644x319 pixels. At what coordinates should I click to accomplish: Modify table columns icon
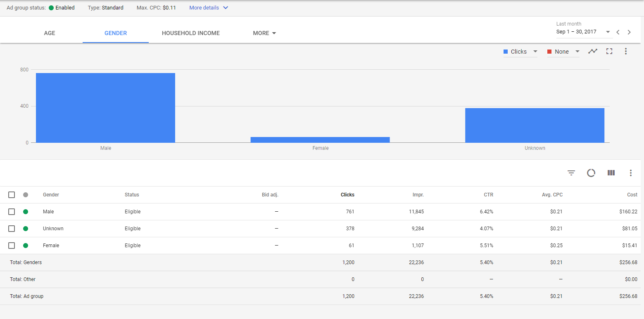[611, 173]
